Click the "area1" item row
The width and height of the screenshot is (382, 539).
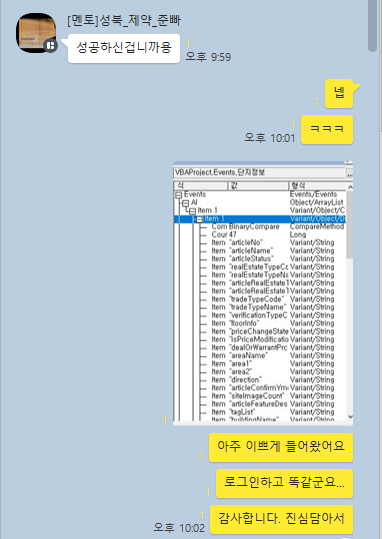point(273,364)
